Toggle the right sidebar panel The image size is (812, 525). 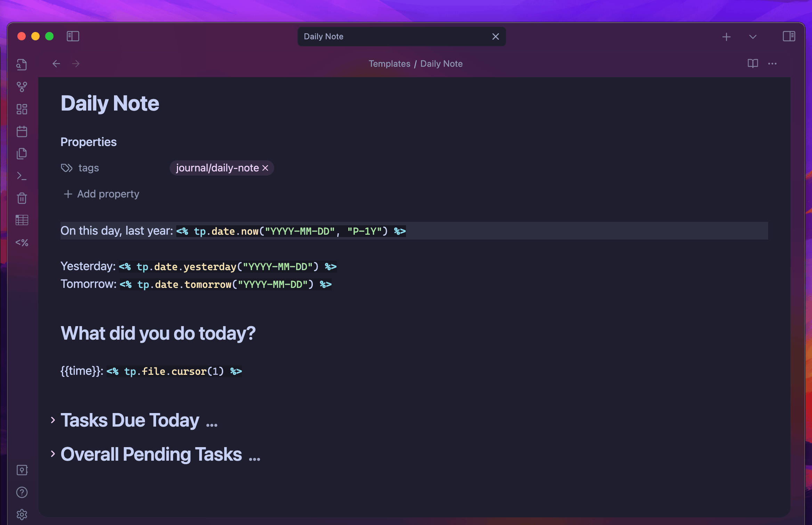[789, 36]
